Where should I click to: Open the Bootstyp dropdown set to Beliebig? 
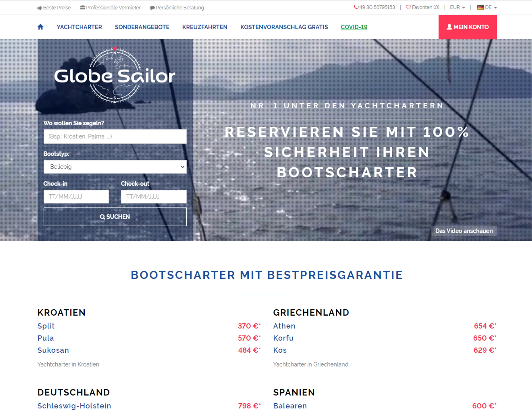click(115, 166)
